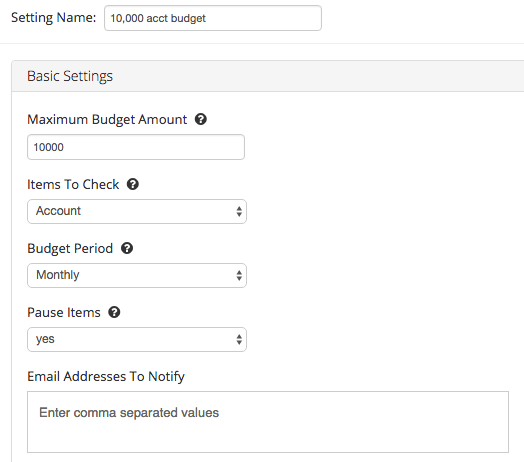Click the Maximum Budget Amount label text
This screenshot has height=462, width=524.
coord(107,120)
